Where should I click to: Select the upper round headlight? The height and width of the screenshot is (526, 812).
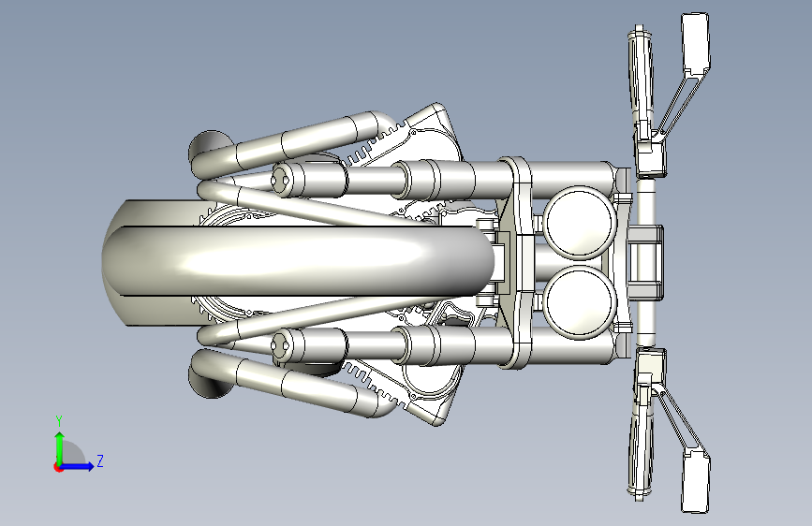tap(580, 223)
